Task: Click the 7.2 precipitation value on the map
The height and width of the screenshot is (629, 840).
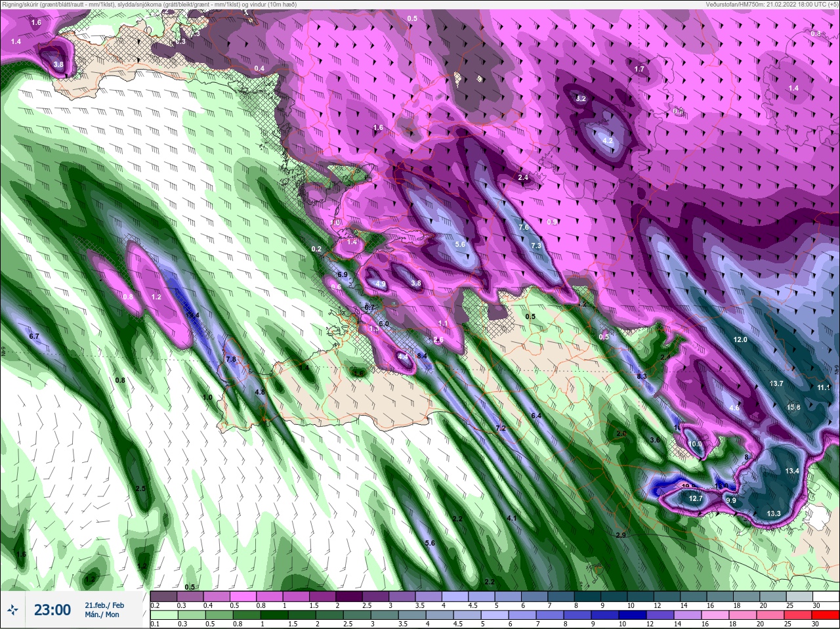Action: click(x=501, y=428)
